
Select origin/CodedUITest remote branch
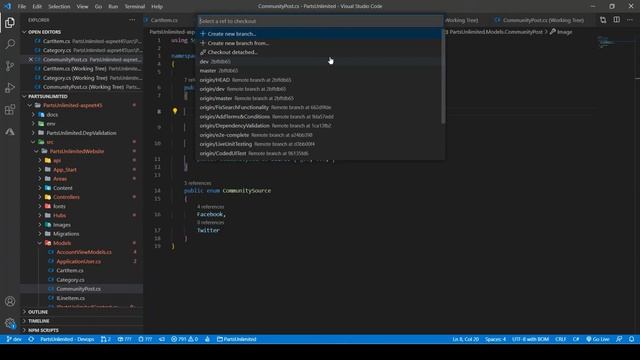coord(320,153)
